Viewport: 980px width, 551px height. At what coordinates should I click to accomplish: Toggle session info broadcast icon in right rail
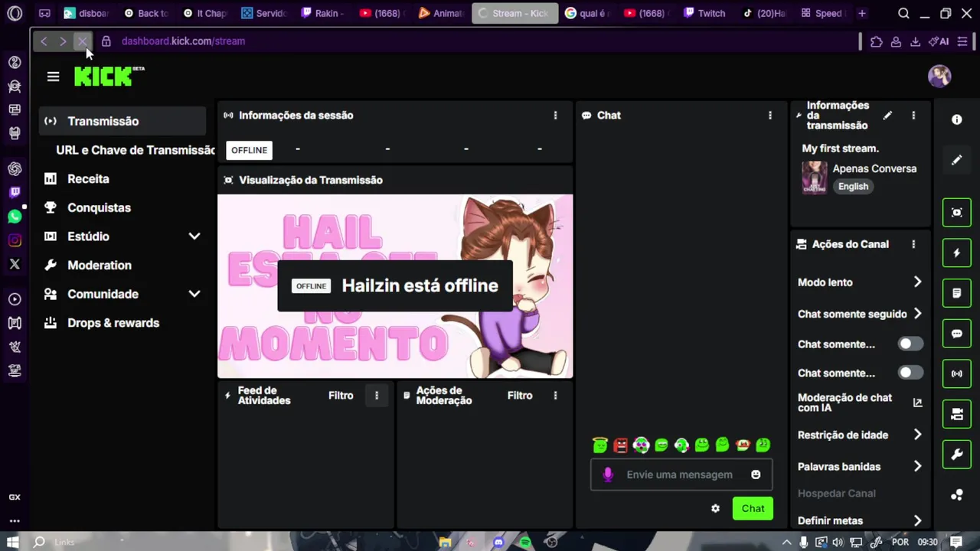pyautogui.click(x=957, y=373)
